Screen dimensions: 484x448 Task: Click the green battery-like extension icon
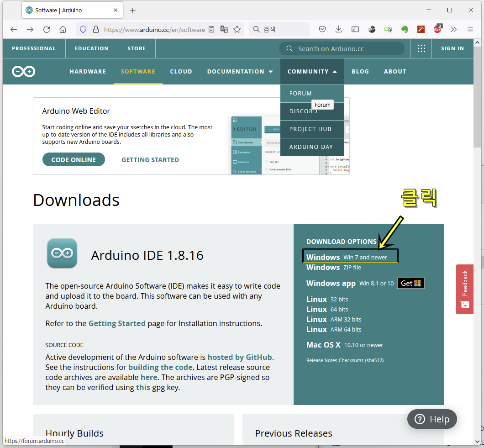point(388,29)
